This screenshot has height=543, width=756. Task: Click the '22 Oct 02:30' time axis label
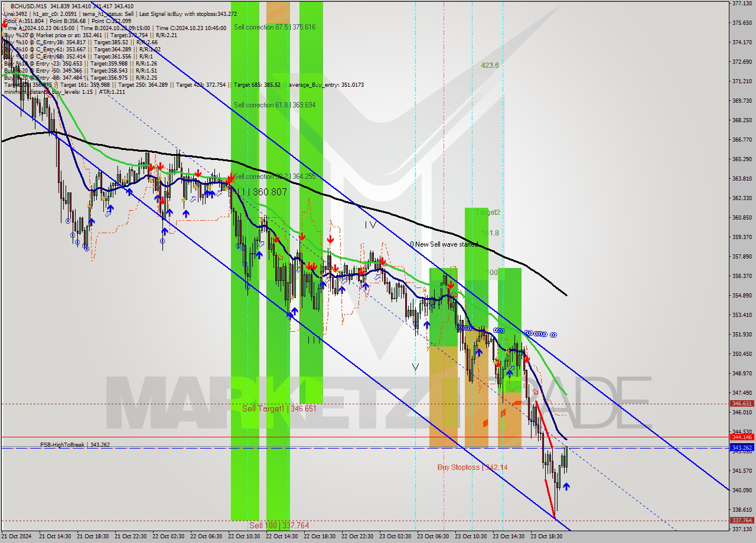[168, 537]
